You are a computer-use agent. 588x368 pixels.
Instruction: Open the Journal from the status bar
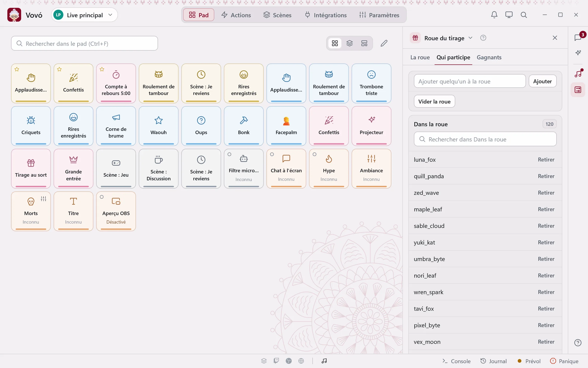(493, 361)
